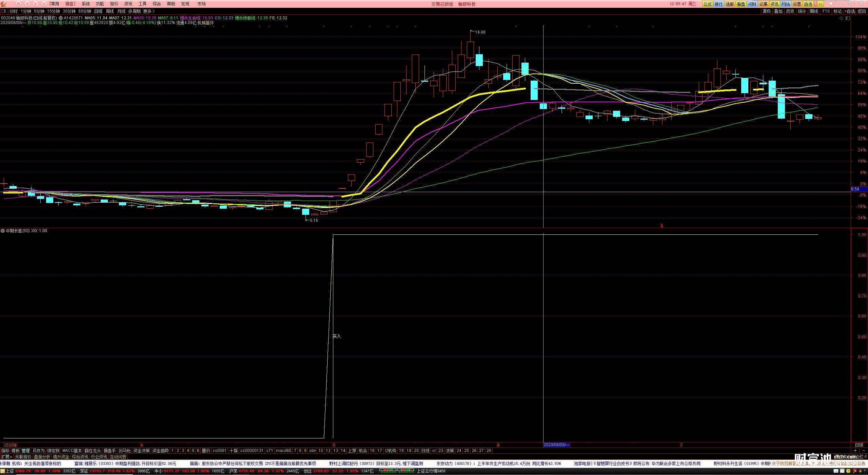
Task: Click the double-chevron down icon in title bar
Action: coord(44,4)
